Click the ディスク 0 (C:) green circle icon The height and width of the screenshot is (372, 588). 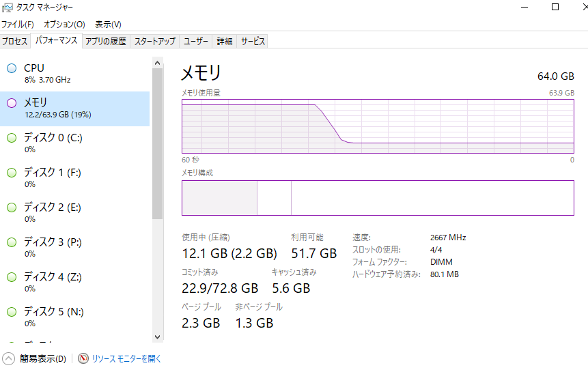point(12,138)
